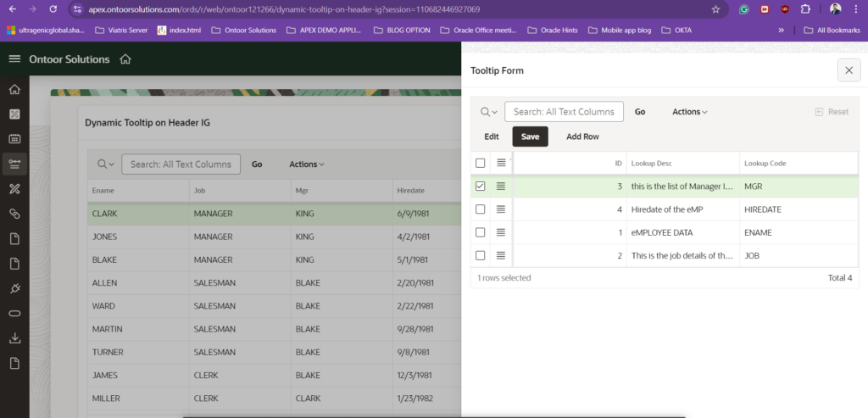The width and height of the screenshot is (868, 418).
Task: Select the ENAME row checkbox
Action: 481,232
